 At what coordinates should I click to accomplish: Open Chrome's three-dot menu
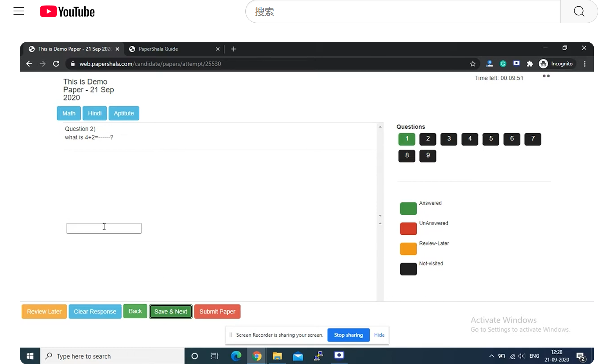(x=585, y=63)
